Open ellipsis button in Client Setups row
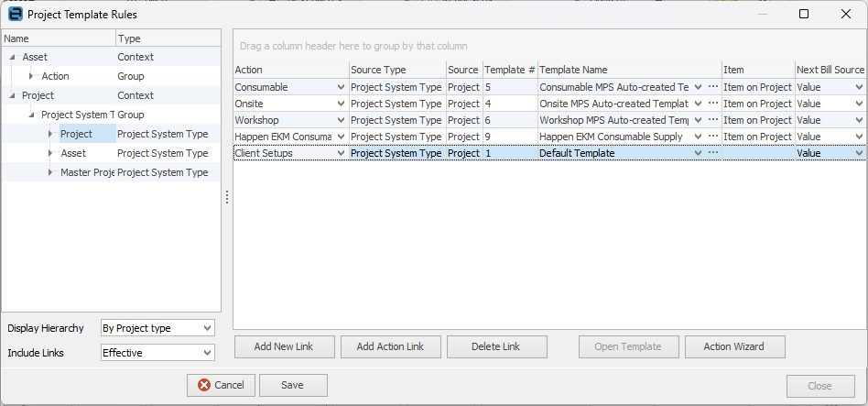Screen dimensions: 868x406 click(713, 153)
